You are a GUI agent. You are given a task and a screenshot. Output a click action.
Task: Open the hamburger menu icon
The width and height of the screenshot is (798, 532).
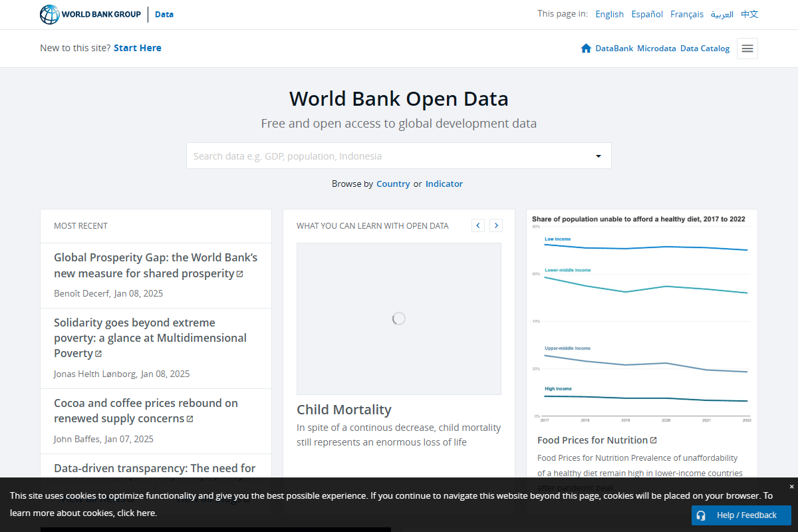[x=747, y=49]
